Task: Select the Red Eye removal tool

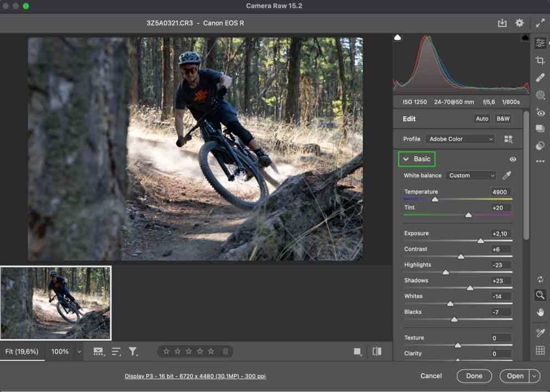Action: tap(540, 113)
